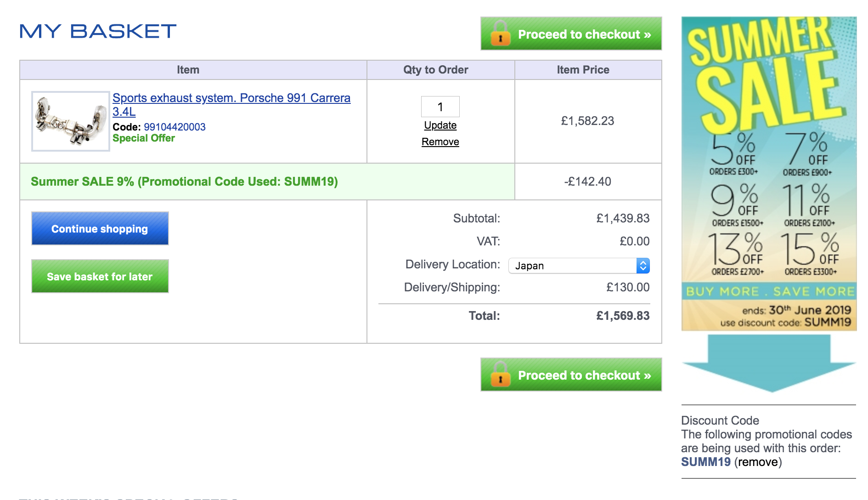Proceed to checkout using bottom button

(571, 375)
